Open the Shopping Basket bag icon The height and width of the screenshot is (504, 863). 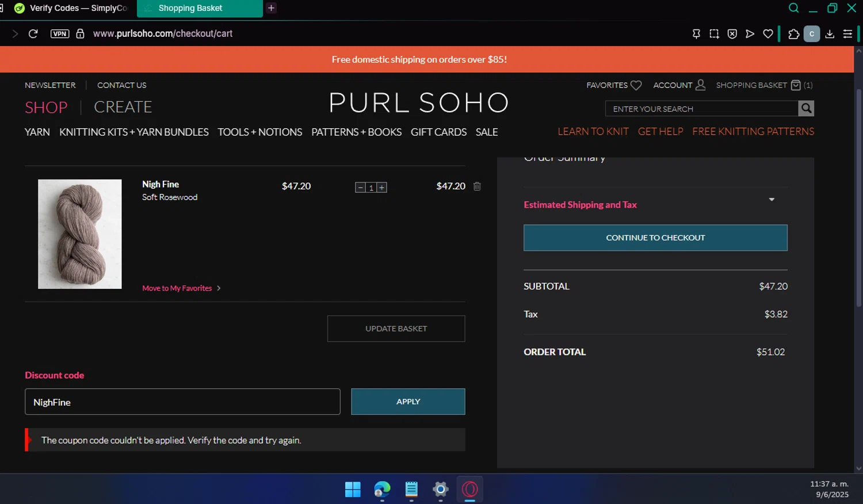[x=796, y=85]
